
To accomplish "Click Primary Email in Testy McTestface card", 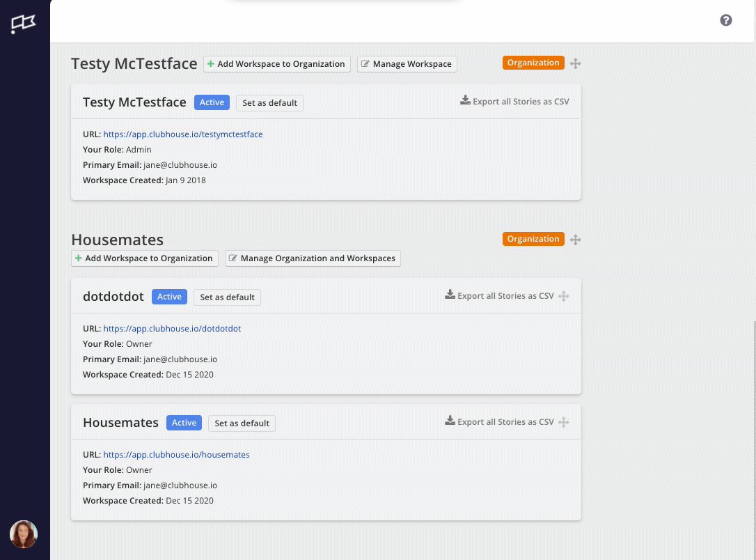I will click(150, 165).
